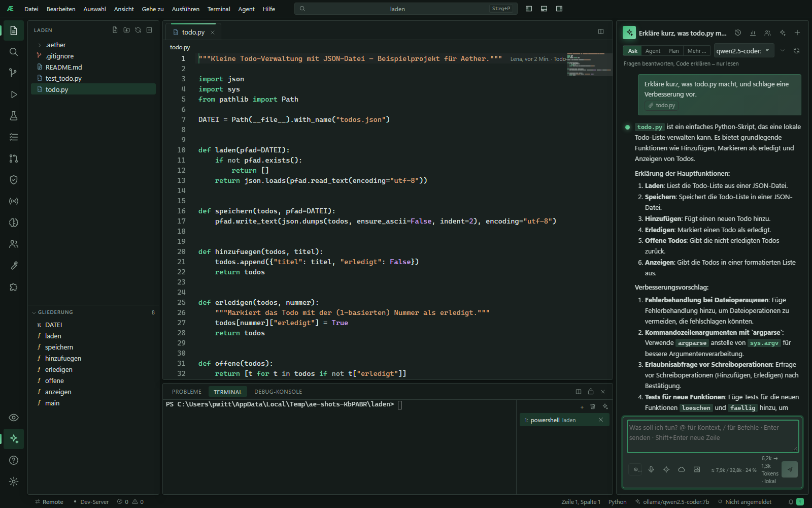Click ollama/qwen2.5-coder:7b in status bar

coord(672,501)
